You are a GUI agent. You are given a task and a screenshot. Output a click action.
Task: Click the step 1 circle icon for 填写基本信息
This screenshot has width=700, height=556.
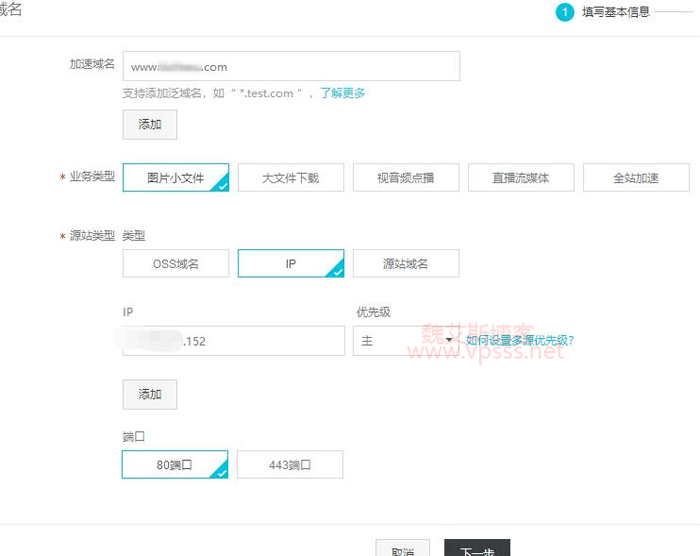tap(565, 12)
